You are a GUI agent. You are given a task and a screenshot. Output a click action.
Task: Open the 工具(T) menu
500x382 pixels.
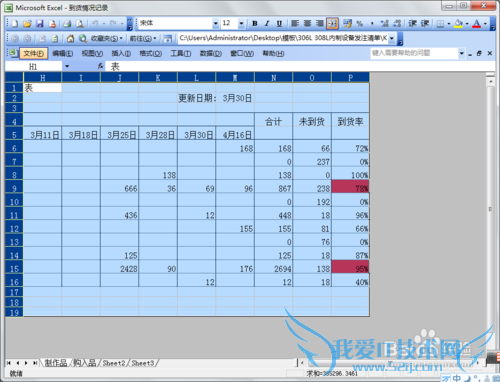[181, 53]
